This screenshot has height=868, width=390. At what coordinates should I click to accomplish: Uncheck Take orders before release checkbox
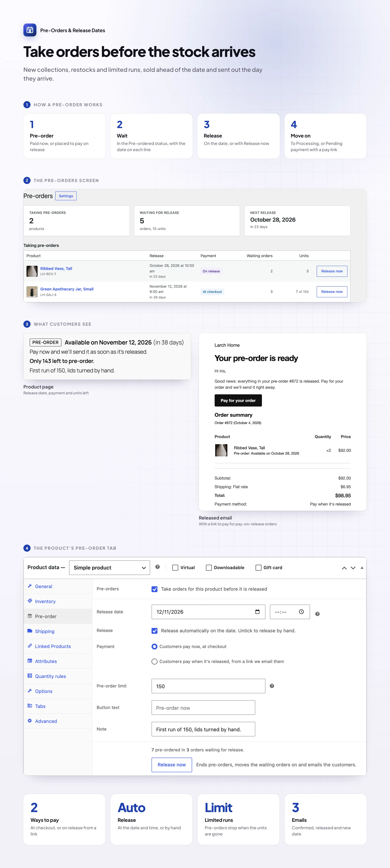(154, 589)
